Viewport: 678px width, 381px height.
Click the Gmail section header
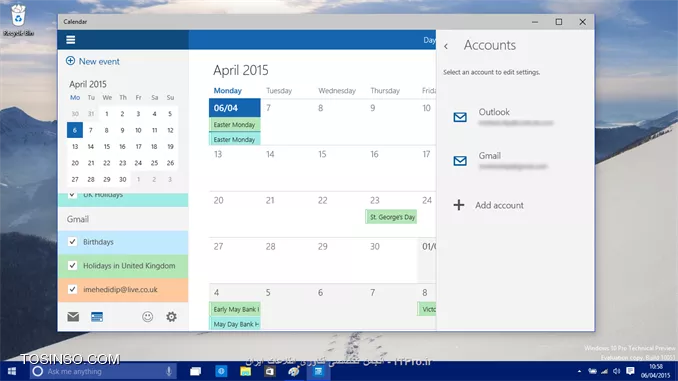[x=78, y=219]
